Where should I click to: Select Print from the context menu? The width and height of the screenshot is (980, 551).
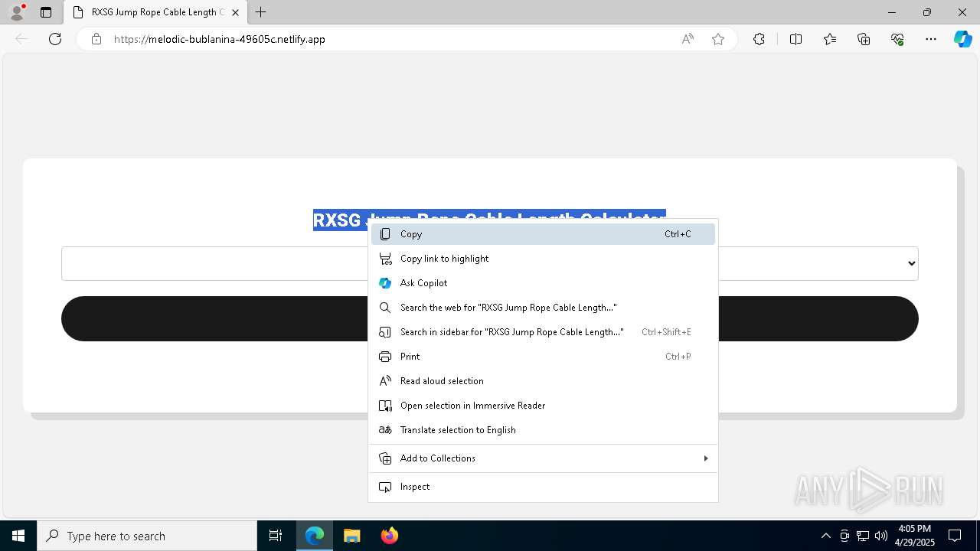(x=543, y=357)
